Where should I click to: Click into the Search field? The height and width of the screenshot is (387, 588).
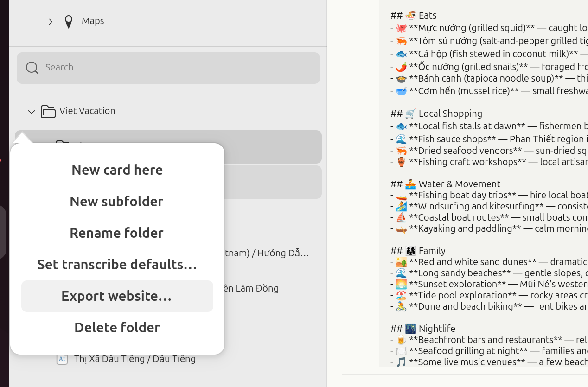click(168, 68)
